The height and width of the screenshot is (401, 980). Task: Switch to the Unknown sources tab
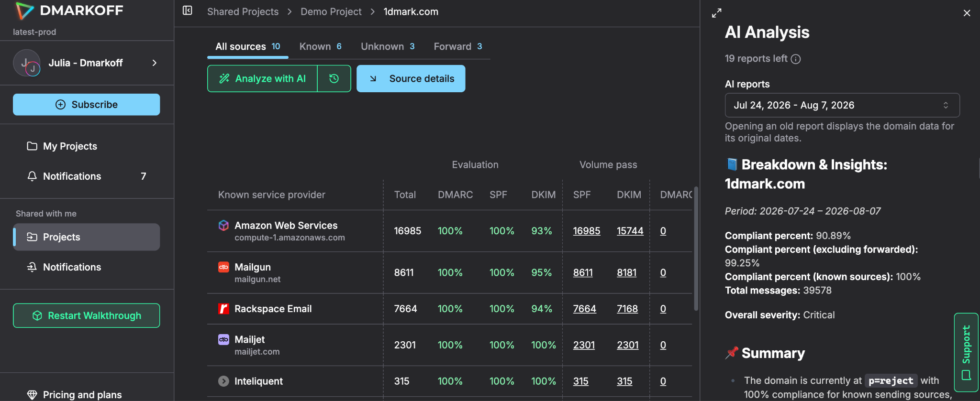pos(388,46)
